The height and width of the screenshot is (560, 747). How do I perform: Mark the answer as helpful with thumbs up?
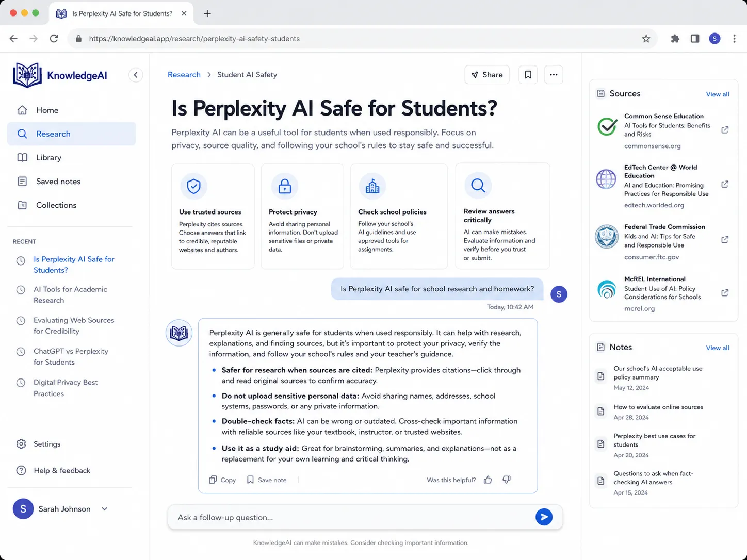point(488,480)
